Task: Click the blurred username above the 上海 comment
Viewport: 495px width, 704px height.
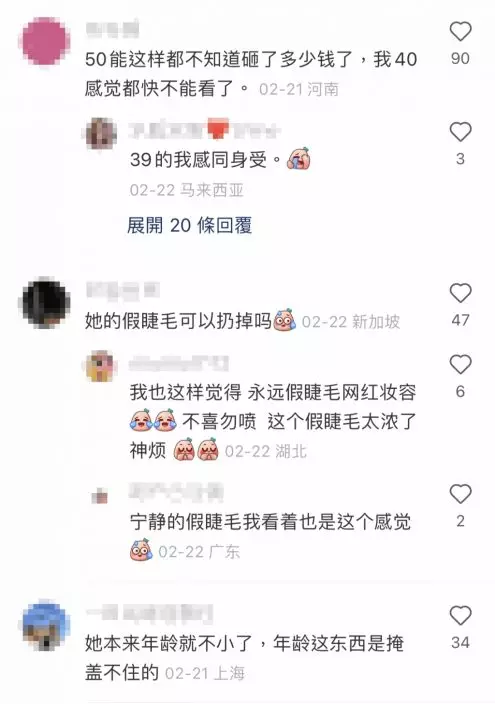Action: (x=150, y=614)
